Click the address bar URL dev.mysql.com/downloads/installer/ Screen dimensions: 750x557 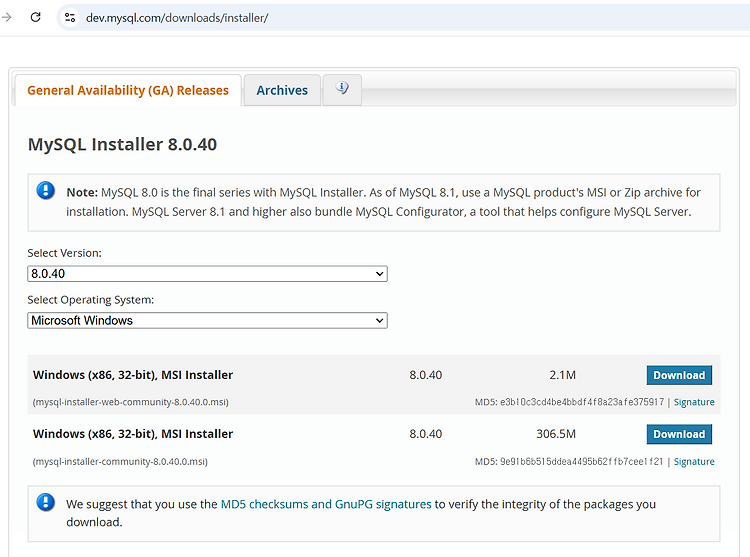pos(177,18)
